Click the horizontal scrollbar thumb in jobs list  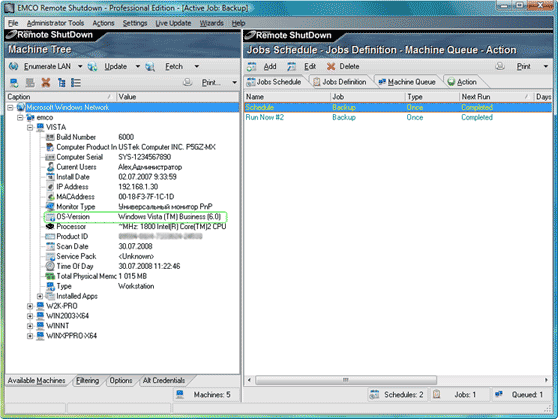click(346, 380)
